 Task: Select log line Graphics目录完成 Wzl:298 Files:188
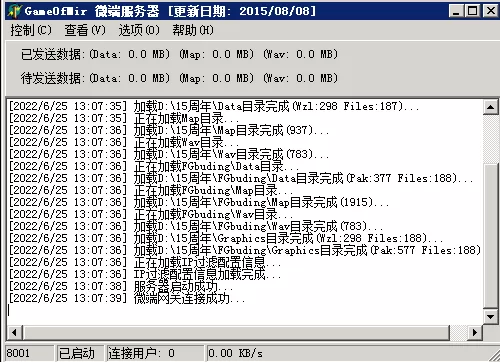pyautogui.click(x=226, y=238)
